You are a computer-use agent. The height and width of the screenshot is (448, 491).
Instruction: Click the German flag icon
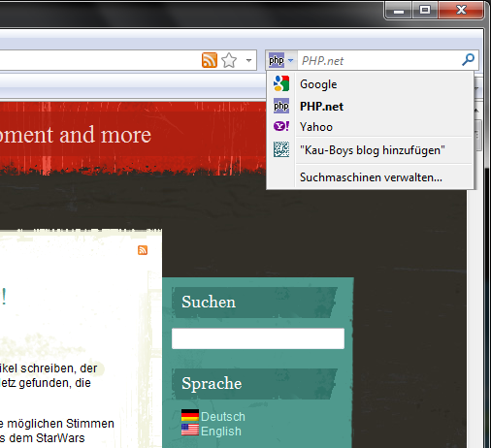tap(190, 415)
